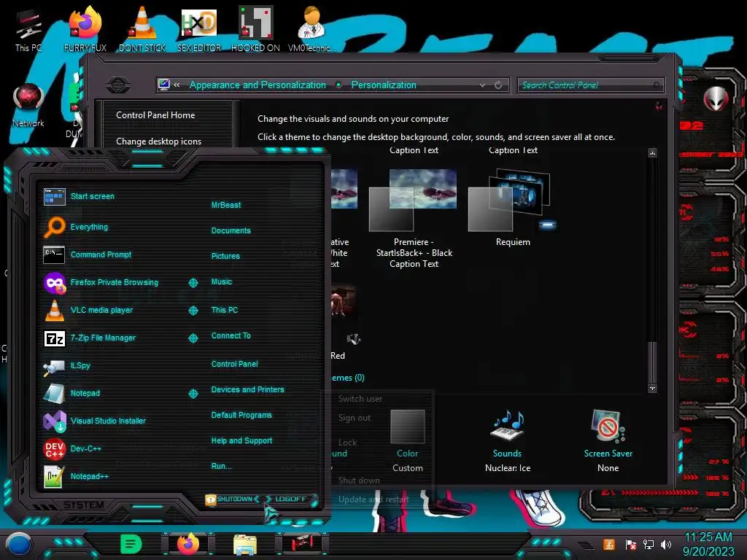Open Documents from start menu
Screen dimensions: 747x560
231,230
